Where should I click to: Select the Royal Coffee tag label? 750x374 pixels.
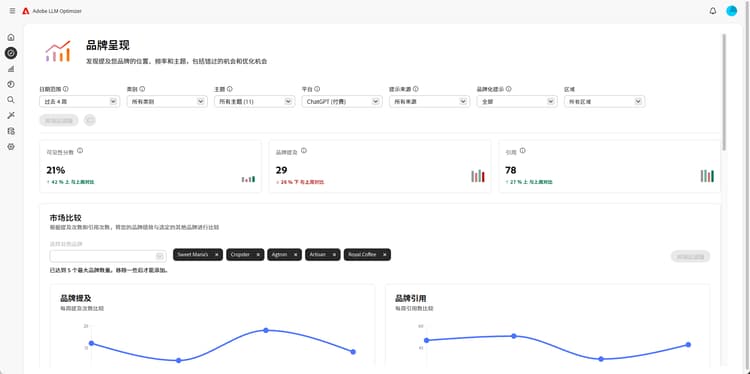pos(361,255)
